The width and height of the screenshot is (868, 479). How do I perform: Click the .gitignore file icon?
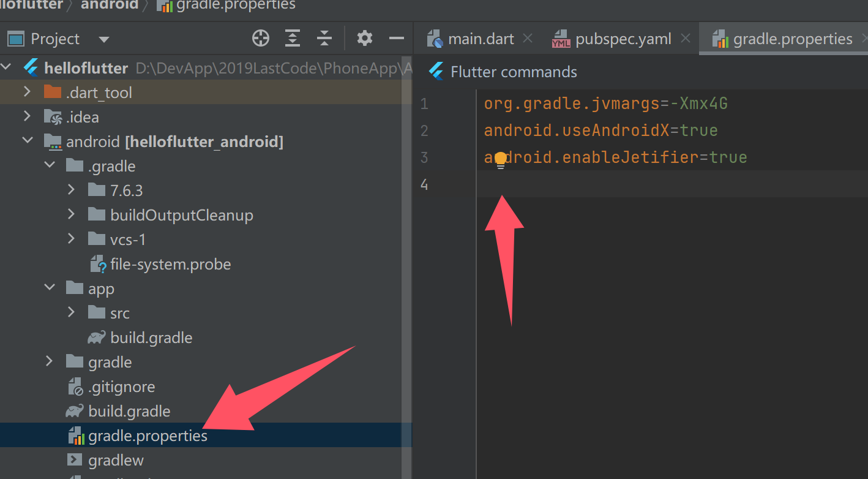click(75, 387)
